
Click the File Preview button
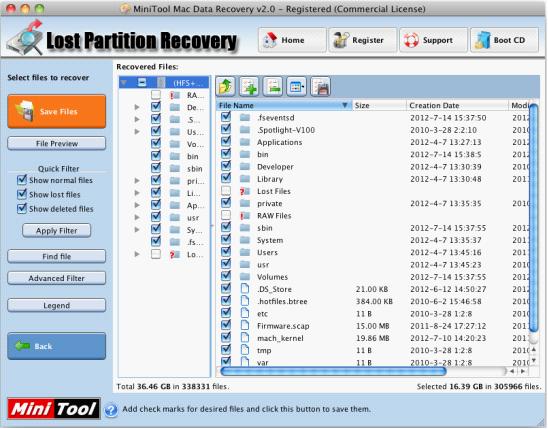coord(57,144)
